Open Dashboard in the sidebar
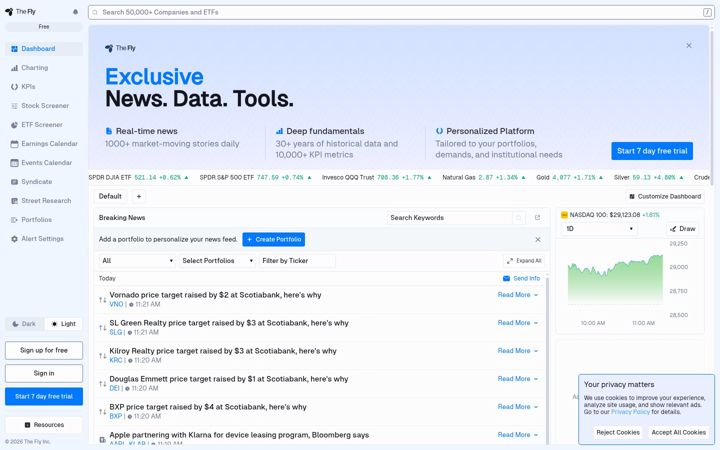The height and width of the screenshot is (450, 720). point(44,49)
